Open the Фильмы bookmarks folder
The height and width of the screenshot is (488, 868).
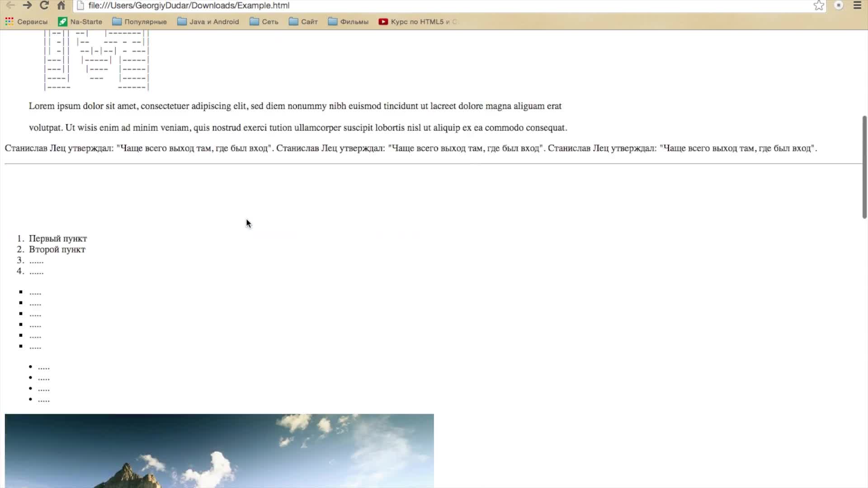point(348,22)
